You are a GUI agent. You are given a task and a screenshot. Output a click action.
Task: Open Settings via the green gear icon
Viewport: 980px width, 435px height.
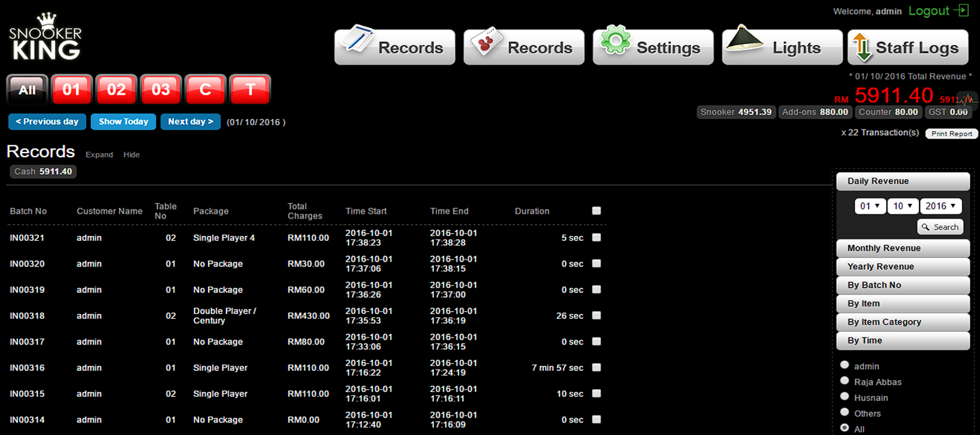pyautogui.click(x=653, y=47)
